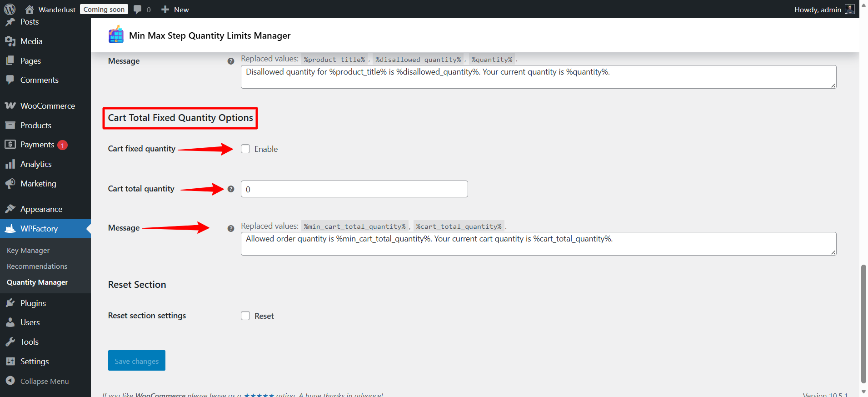868x397 pixels.
Task: Click the Payments dollar icon
Action: pos(10,145)
